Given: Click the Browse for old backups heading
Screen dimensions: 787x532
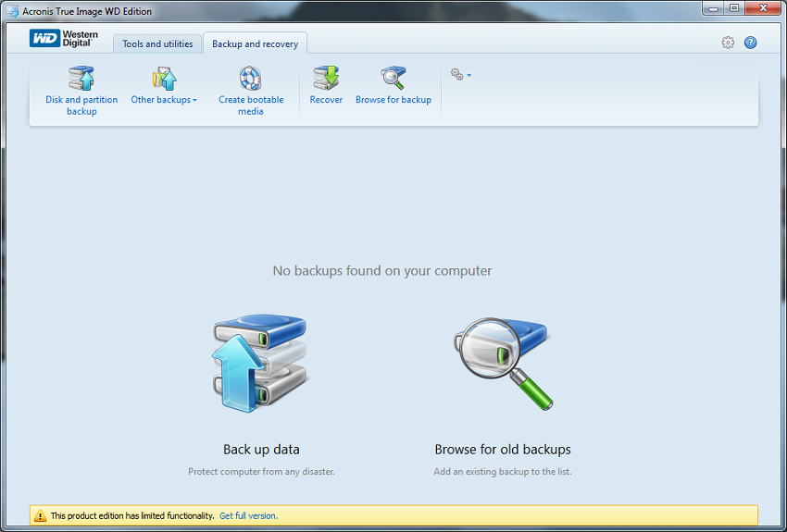Looking at the screenshot, I should point(503,450).
